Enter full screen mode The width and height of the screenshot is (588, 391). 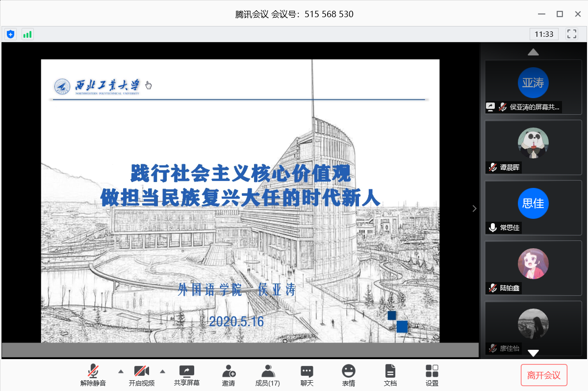(571, 34)
